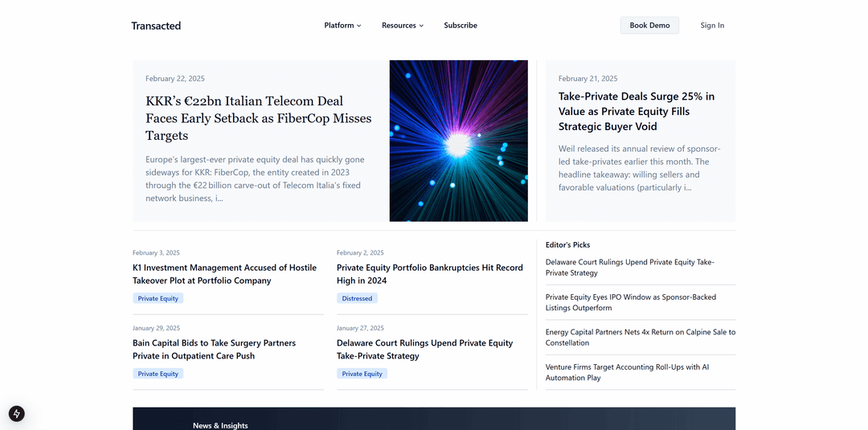Click the Weil take-privates excerpt text
Screen dimensions: 868x430
(640, 168)
